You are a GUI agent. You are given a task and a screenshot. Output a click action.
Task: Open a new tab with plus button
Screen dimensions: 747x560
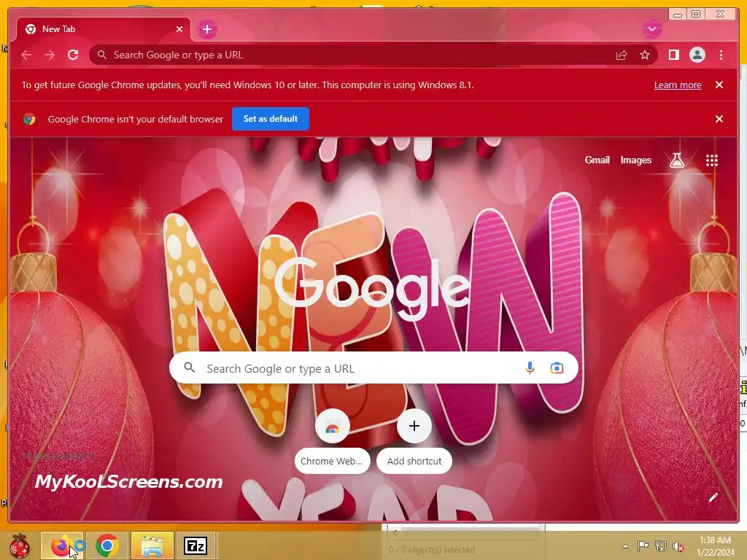[206, 29]
